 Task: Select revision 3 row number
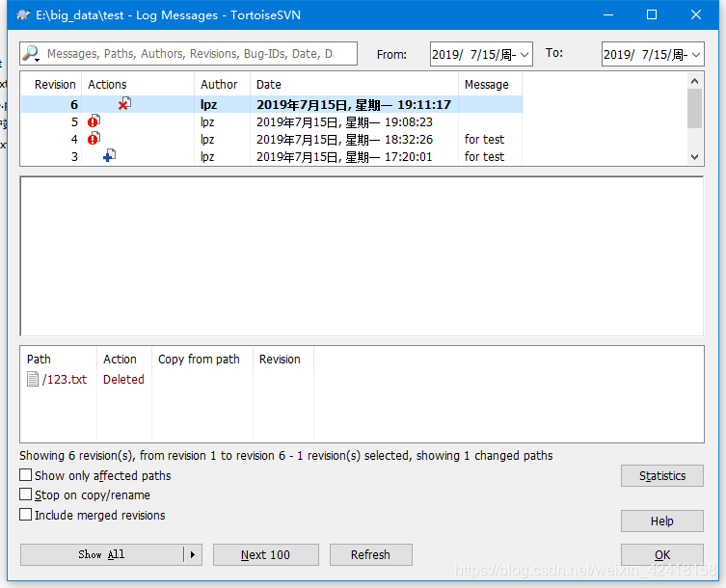point(74,157)
